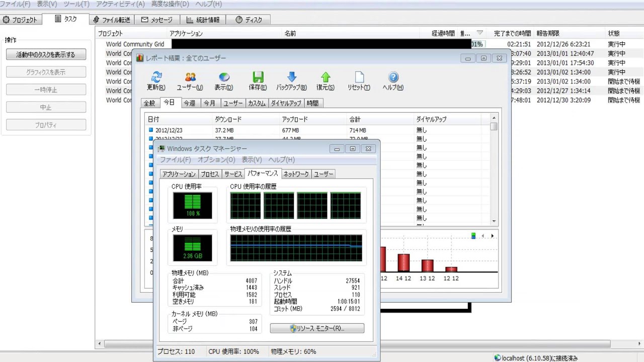Click 報告期限 2012/12/26 6:23:21 cell
The height and width of the screenshot is (362, 644).
[563, 44]
